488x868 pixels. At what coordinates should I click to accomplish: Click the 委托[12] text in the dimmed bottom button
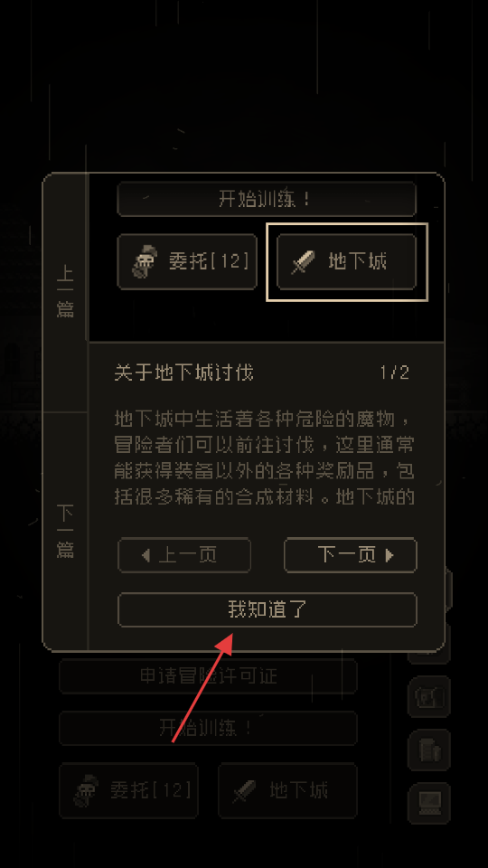click(151, 790)
